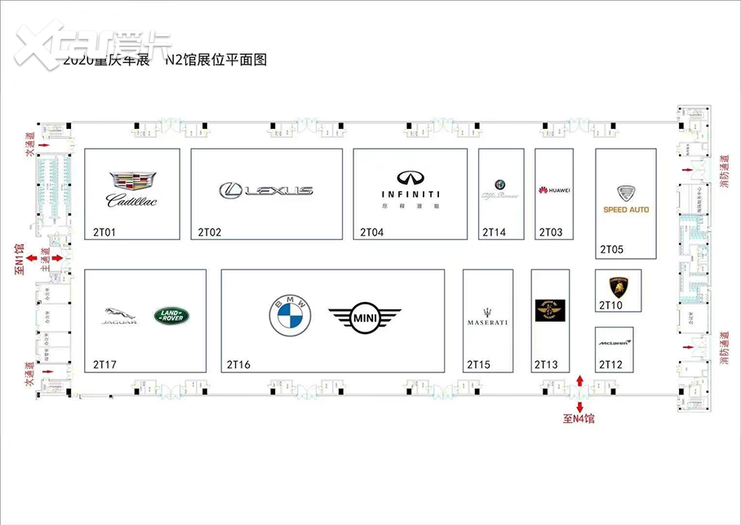The width and height of the screenshot is (741, 525).
Task: Click the 2T03 booth number
Action: 551,232
